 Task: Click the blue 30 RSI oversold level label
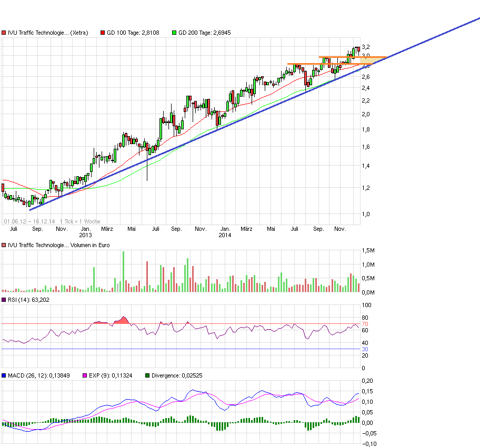(x=365, y=349)
